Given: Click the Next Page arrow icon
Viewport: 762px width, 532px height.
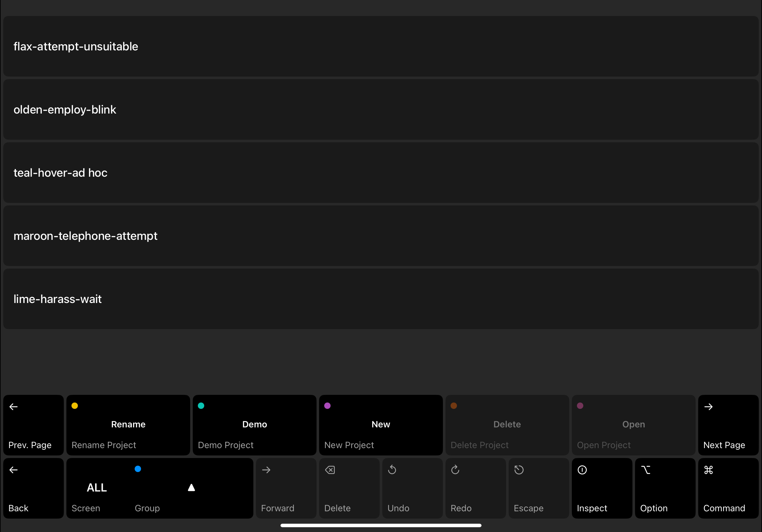Looking at the screenshot, I should point(708,407).
